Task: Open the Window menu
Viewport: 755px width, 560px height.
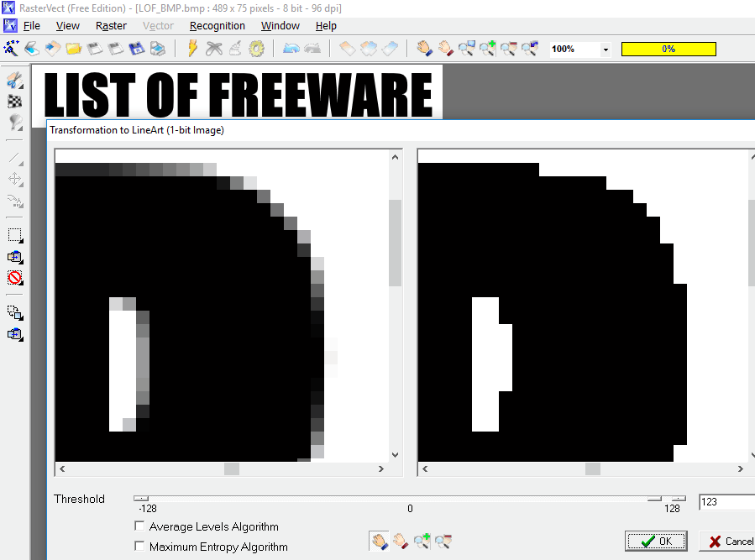Action: (281, 25)
